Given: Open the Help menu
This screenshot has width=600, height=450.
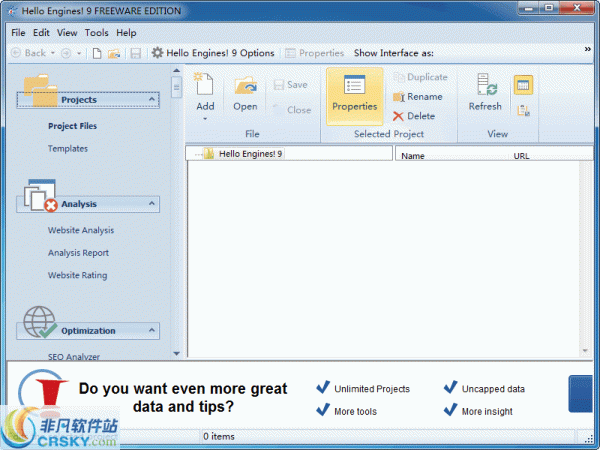Looking at the screenshot, I should pyautogui.click(x=126, y=33).
